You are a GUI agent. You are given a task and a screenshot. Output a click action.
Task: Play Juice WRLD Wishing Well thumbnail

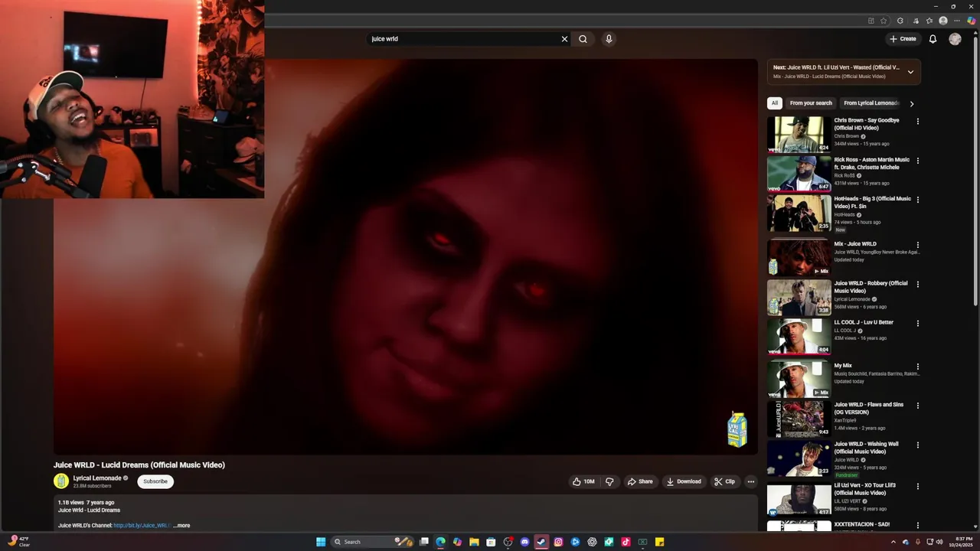point(799,459)
